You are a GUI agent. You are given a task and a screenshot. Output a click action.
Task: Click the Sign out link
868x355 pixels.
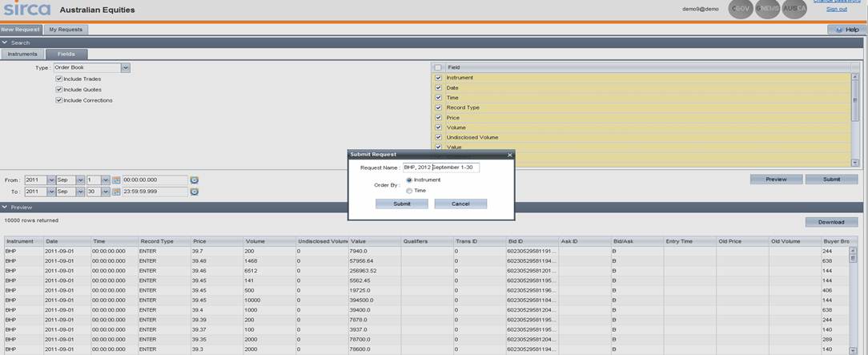[837, 9]
